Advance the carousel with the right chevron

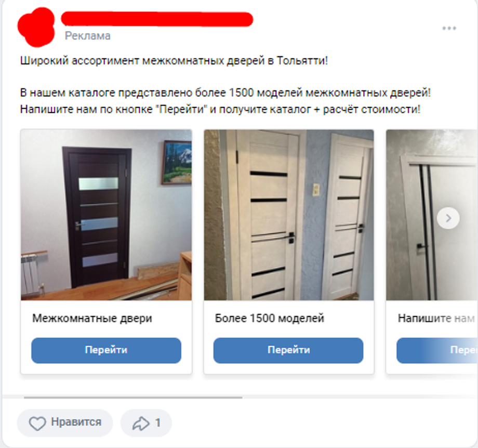(448, 218)
